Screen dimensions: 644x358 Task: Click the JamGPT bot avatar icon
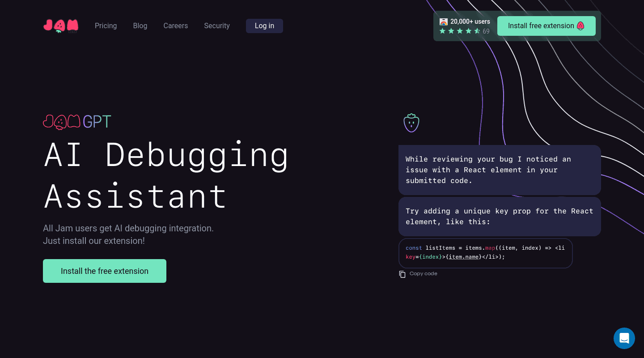point(411,123)
